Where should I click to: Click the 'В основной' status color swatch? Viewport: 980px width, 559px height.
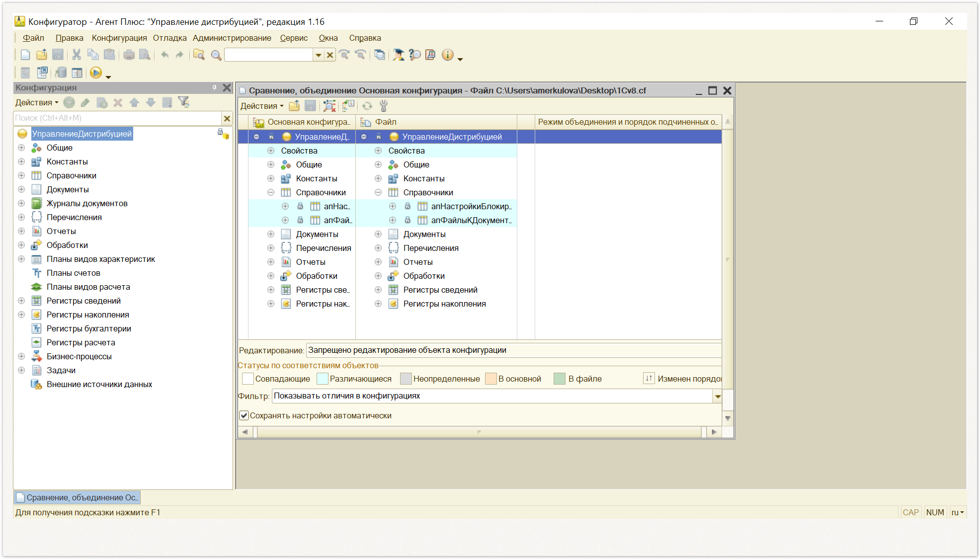(x=491, y=379)
